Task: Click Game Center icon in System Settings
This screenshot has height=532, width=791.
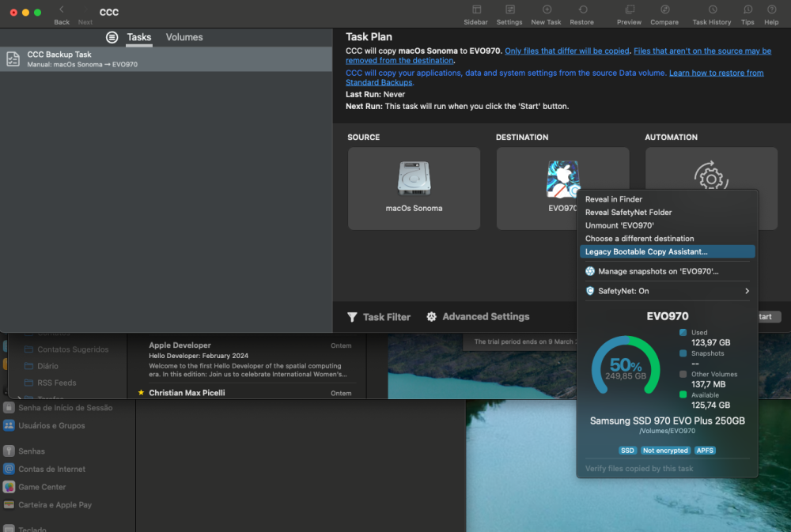Action: click(9, 487)
